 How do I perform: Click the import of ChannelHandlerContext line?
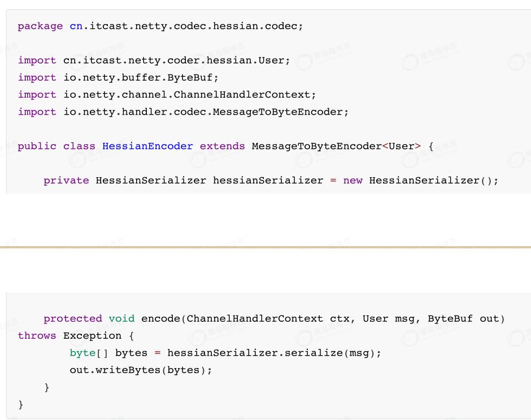coord(167,94)
